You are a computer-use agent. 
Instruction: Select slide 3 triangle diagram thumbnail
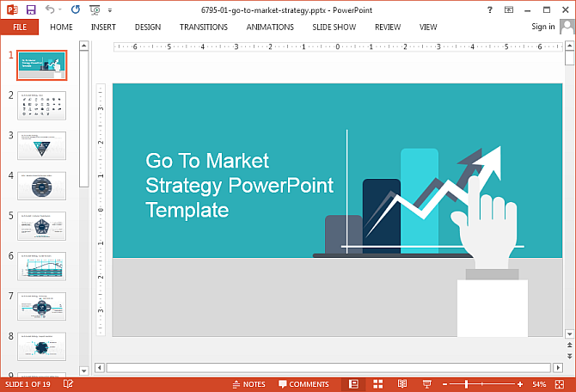pyautogui.click(x=42, y=146)
